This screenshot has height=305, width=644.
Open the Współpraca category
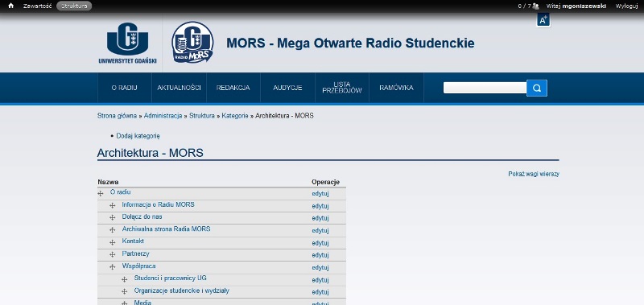click(138, 266)
